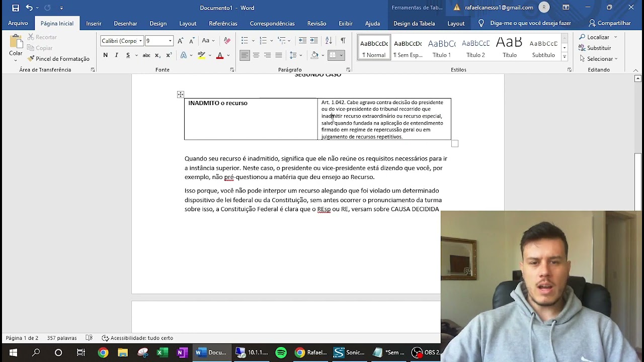Click the Substituir replace command
644x362 pixels.
pyautogui.click(x=595, y=48)
